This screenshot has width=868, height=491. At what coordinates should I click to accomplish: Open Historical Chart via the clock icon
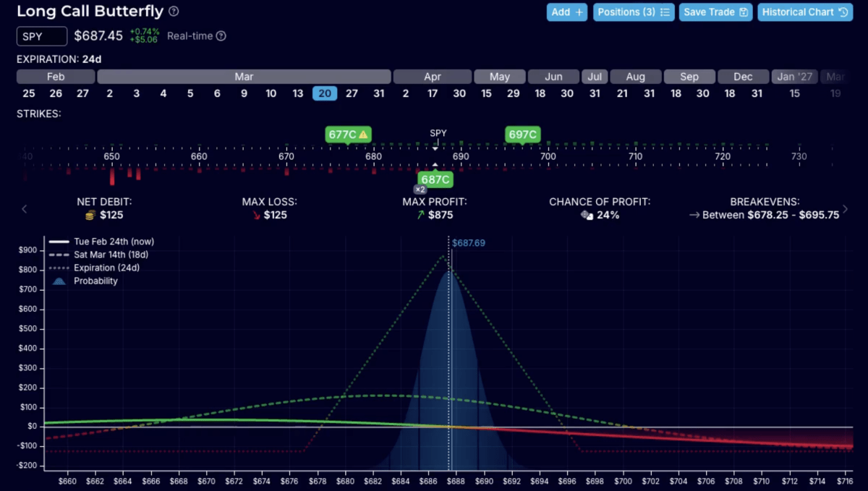point(843,12)
